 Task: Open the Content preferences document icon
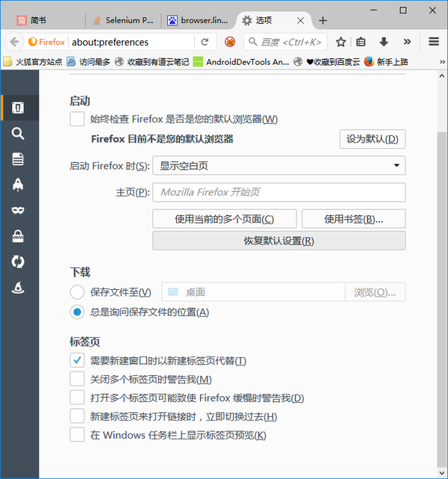(18, 159)
